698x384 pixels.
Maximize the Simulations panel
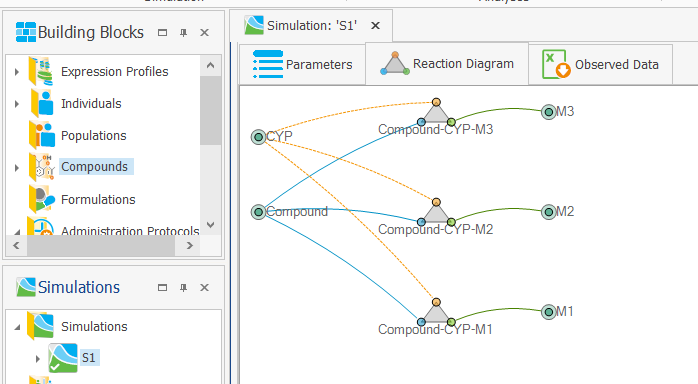[162, 287]
